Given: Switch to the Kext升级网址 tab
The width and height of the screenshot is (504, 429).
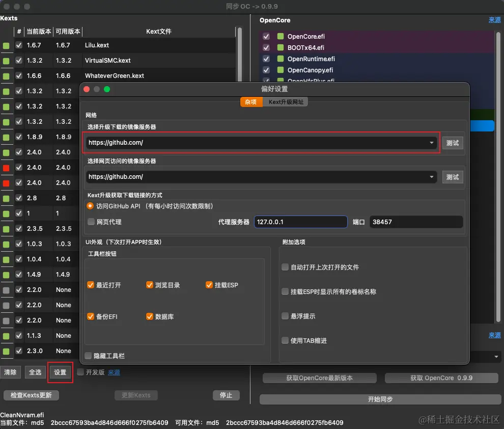Looking at the screenshot, I should (x=287, y=102).
